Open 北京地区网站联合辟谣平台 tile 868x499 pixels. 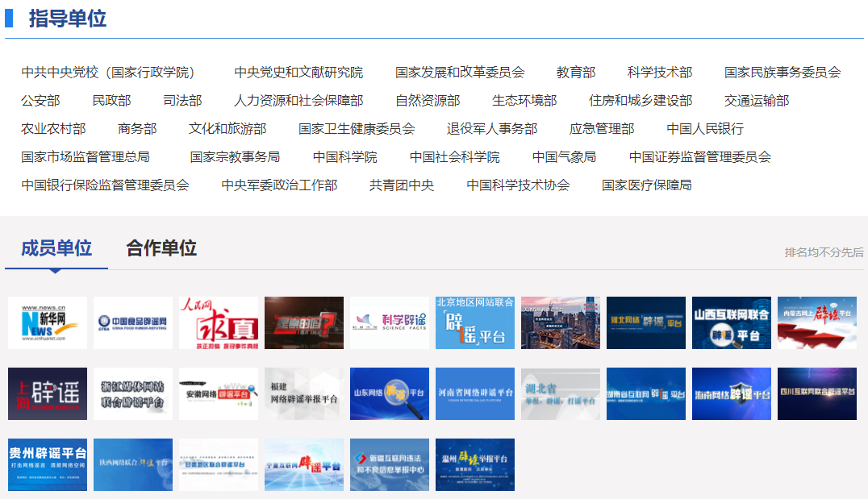[475, 322]
